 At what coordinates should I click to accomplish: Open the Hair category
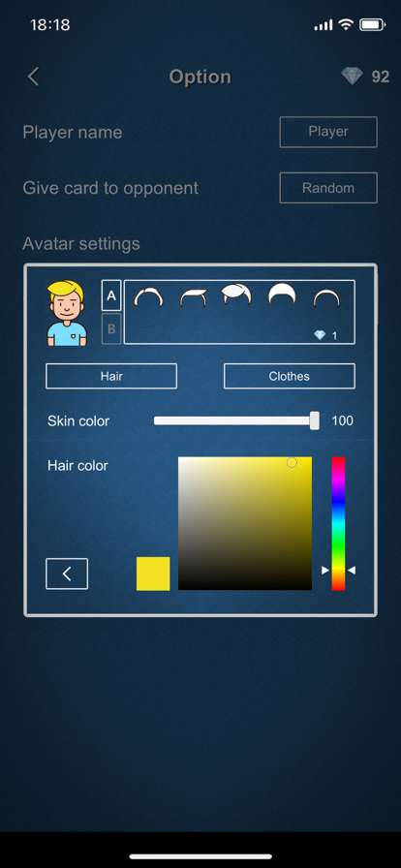point(111,377)
